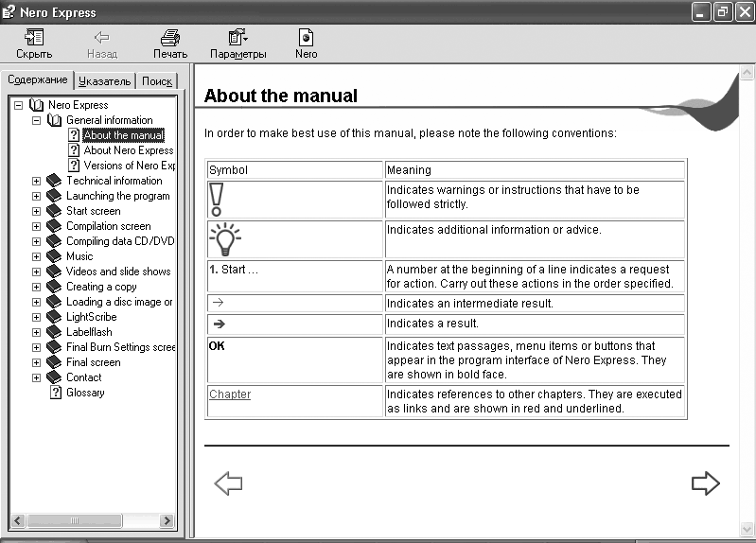The height and width of the screenshot is (543, 756).
Task: Click the Chapter link in the table
Action: click(x=229, y=394)
